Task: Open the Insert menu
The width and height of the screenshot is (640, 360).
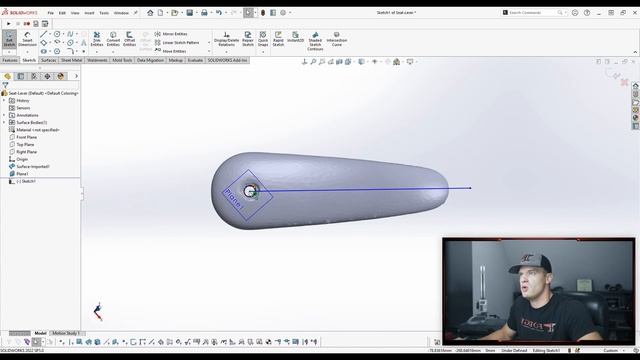Action: pyautogui.click(x=89, y=13)
